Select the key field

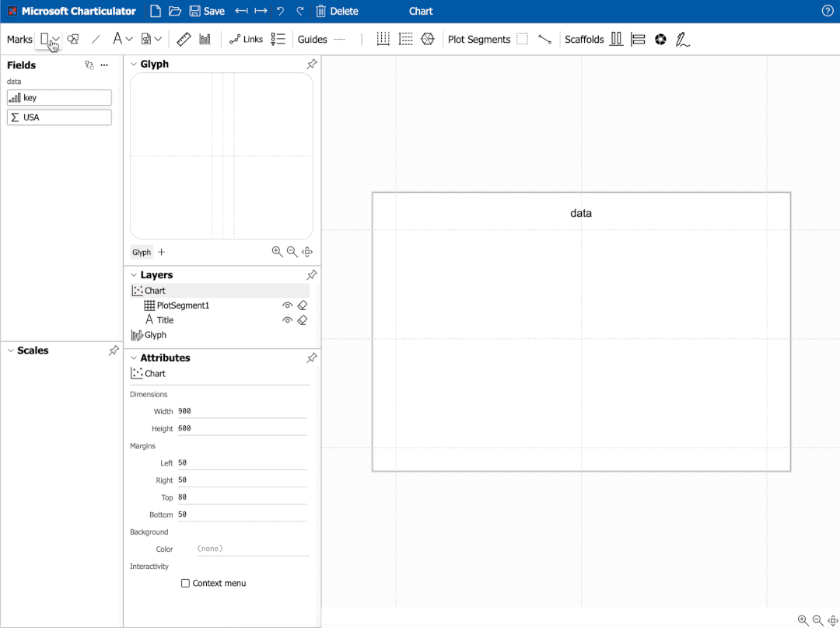pyautogui.click(x=59, y=97)
